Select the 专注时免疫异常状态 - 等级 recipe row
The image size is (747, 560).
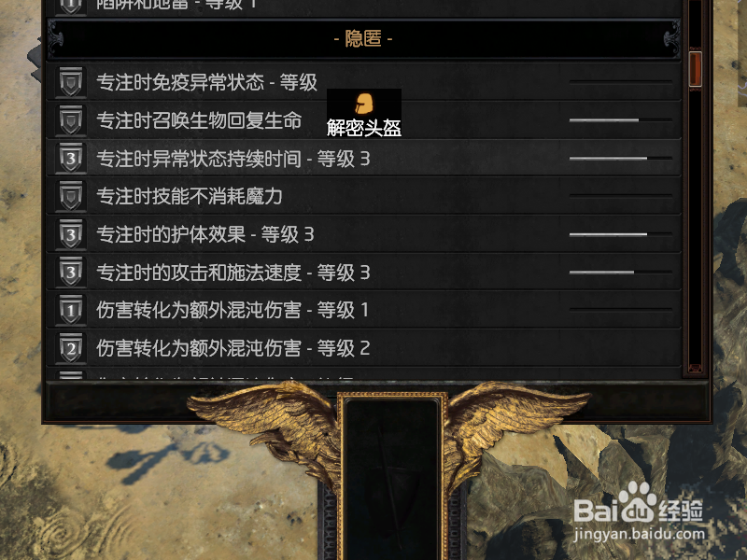pyautogui.click(x=363, y=82)
